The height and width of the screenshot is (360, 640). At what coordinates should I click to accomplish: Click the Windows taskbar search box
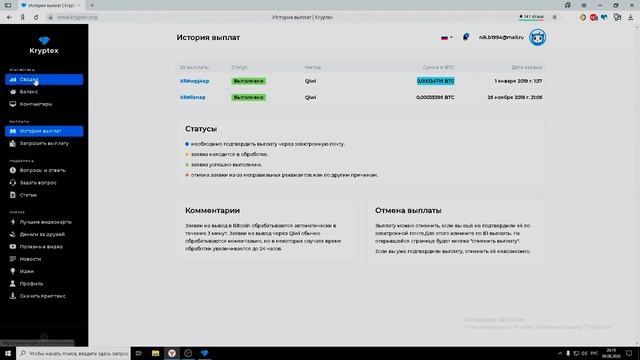[73, 353]
